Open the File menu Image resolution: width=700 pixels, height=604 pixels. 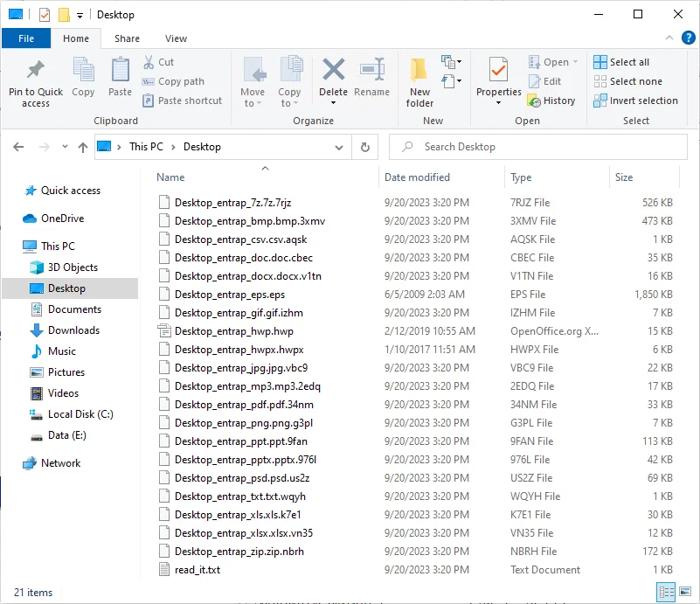tap(26, 38)
